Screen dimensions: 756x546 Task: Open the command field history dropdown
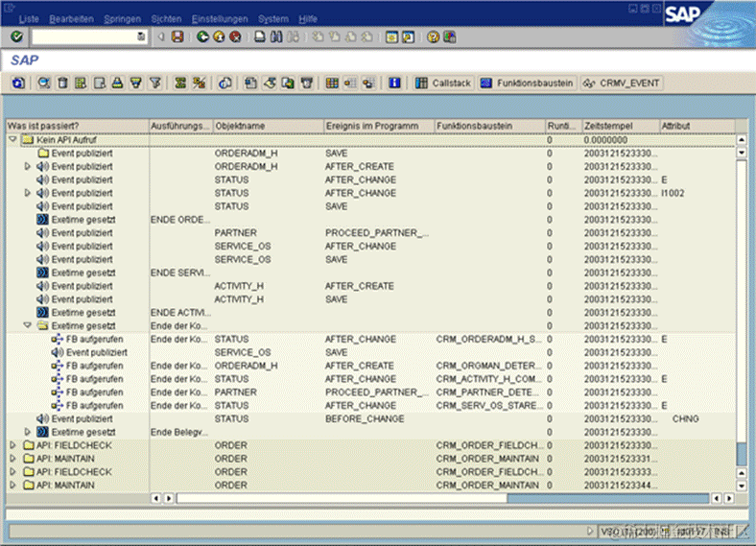141,36
